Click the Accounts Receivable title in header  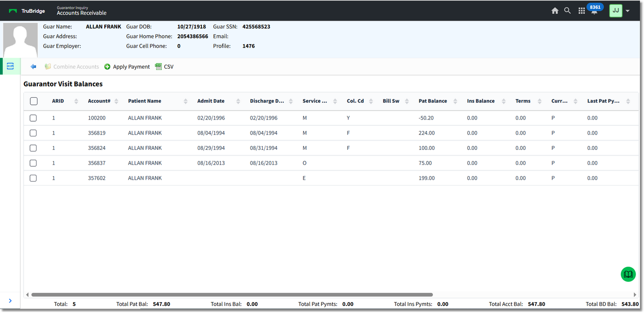[82, 13]
